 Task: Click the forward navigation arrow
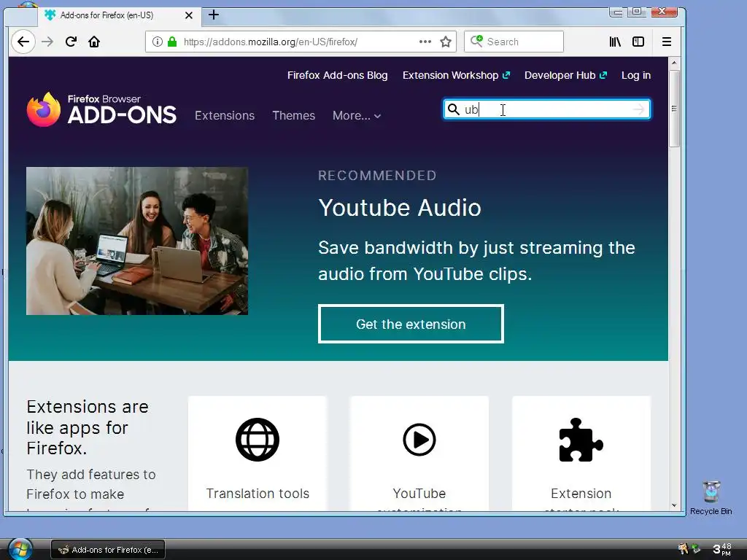click(47, 42)
